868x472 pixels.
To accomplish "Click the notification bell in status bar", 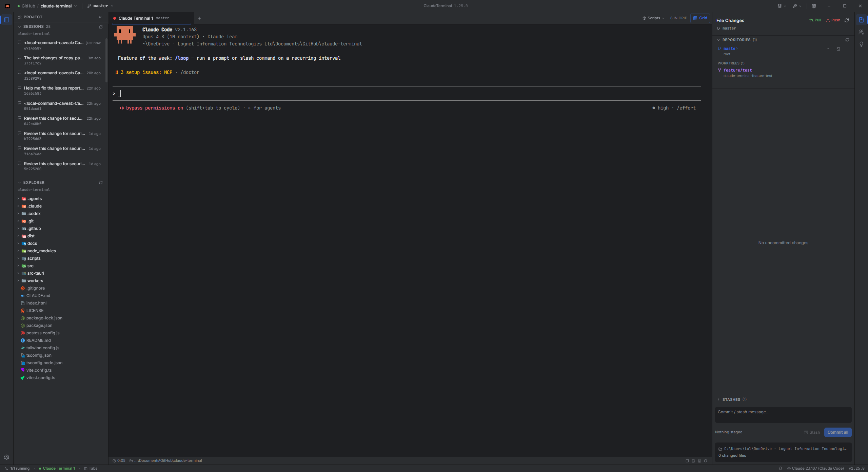I will (x=781, y=469).
